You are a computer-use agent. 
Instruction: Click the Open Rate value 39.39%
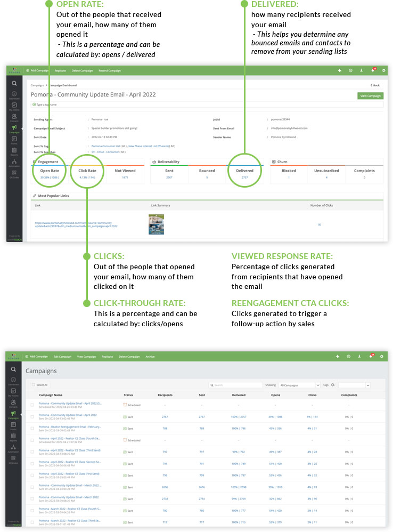(x=50, y=178)
